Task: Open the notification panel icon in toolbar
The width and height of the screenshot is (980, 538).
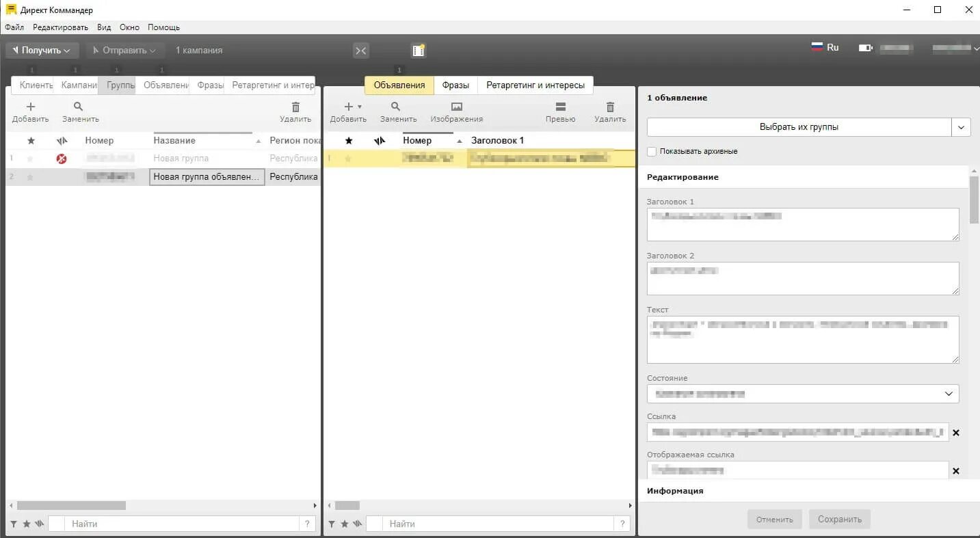Action: 418,51
